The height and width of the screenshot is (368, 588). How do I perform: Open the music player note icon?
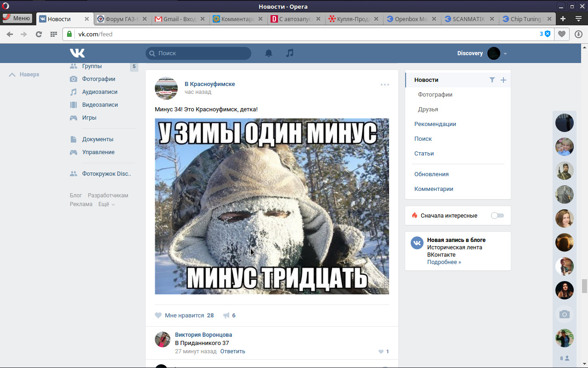[x=289, y=53]
